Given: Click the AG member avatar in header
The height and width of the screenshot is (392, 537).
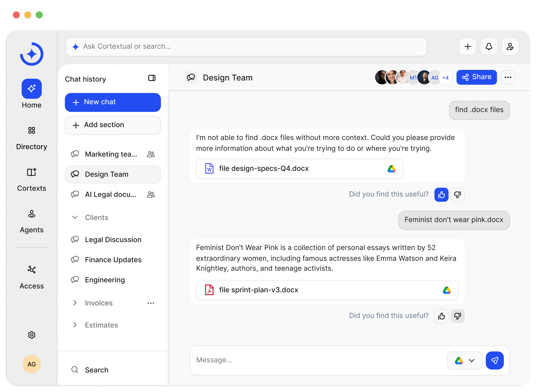Looking at the screenshot, I should 434,78.
